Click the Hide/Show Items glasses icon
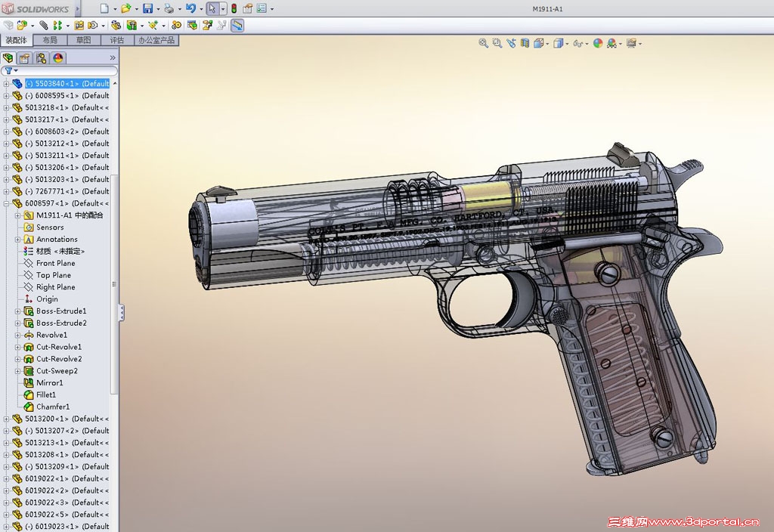This screenshot has height=532, width=774. pos(577,43)
